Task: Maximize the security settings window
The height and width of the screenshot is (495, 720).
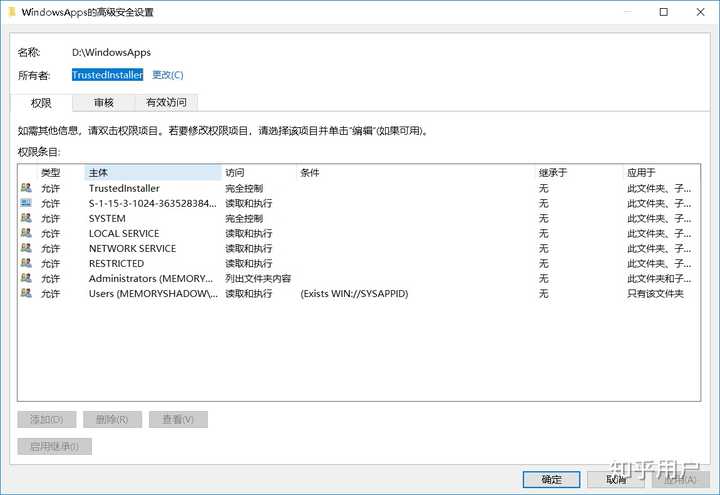Action: [x=664, y=12]
